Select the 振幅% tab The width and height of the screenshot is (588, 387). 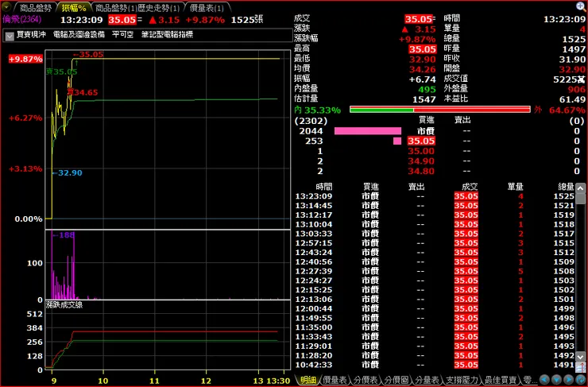click(74, 8)
